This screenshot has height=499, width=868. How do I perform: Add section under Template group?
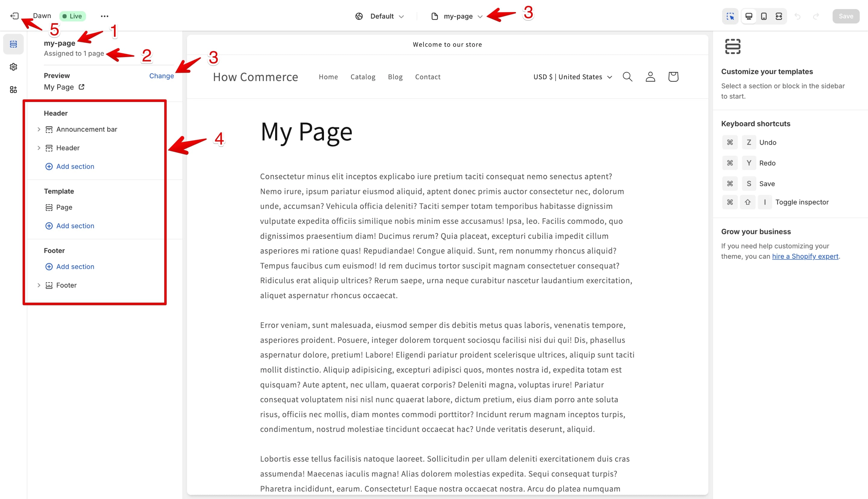tap(70, 226)
